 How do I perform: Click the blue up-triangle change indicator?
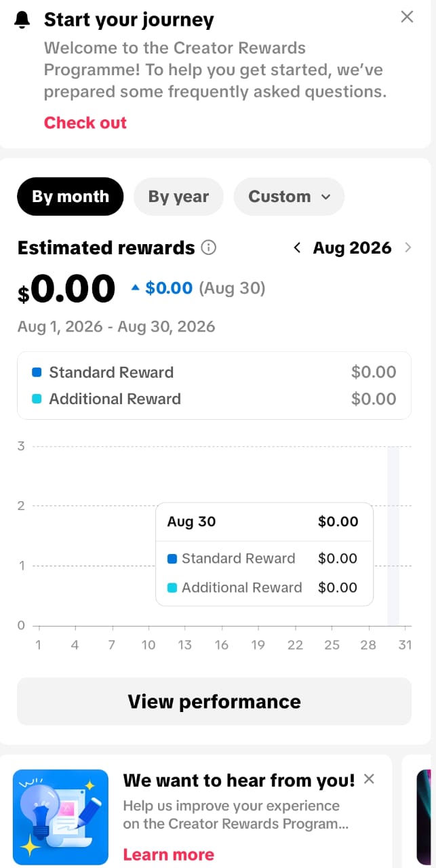click(135, 288)
